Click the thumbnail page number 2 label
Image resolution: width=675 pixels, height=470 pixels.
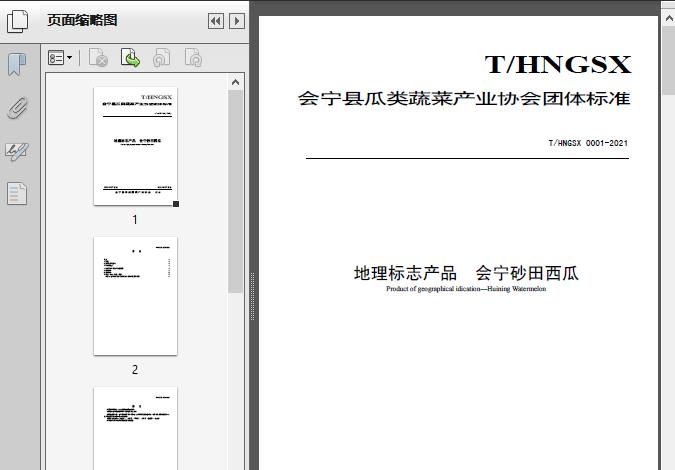[135, 369]
